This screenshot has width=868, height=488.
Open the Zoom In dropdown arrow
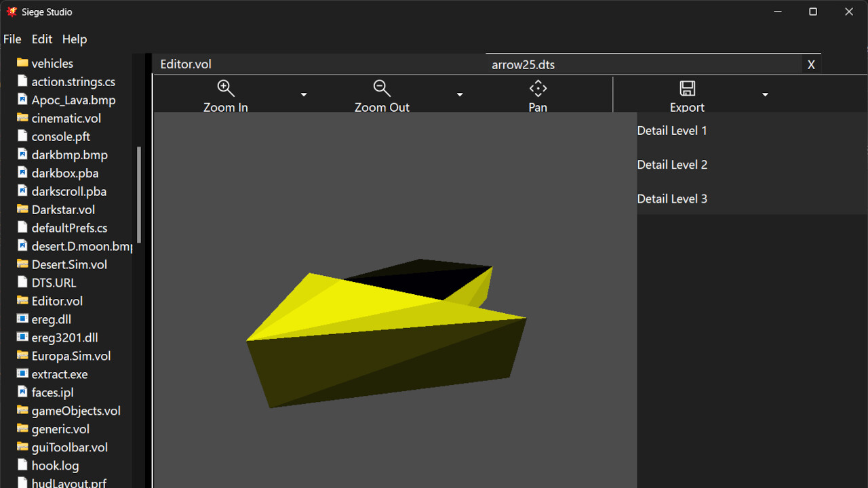pos(304,94)
